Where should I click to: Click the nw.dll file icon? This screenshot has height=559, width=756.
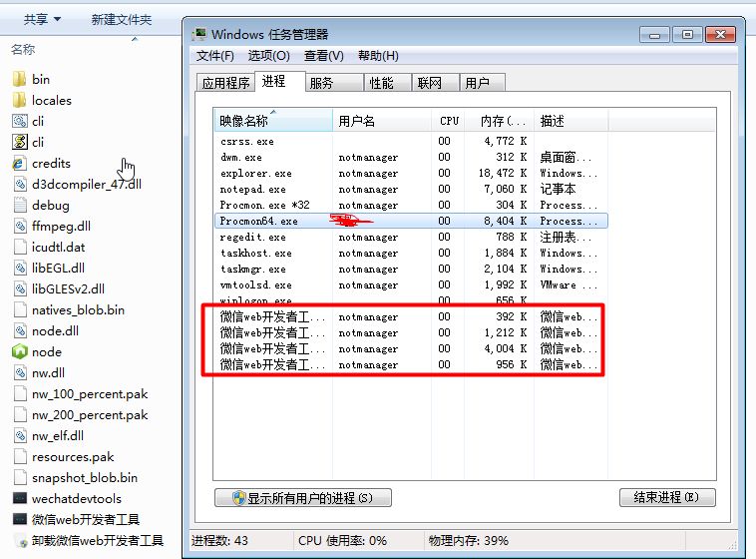19,373
